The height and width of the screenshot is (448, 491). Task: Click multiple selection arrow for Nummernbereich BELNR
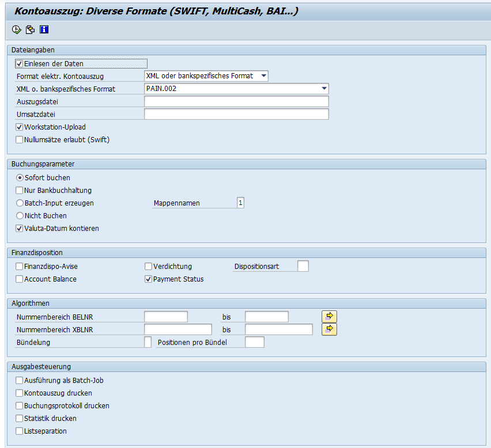click(329, 316)
